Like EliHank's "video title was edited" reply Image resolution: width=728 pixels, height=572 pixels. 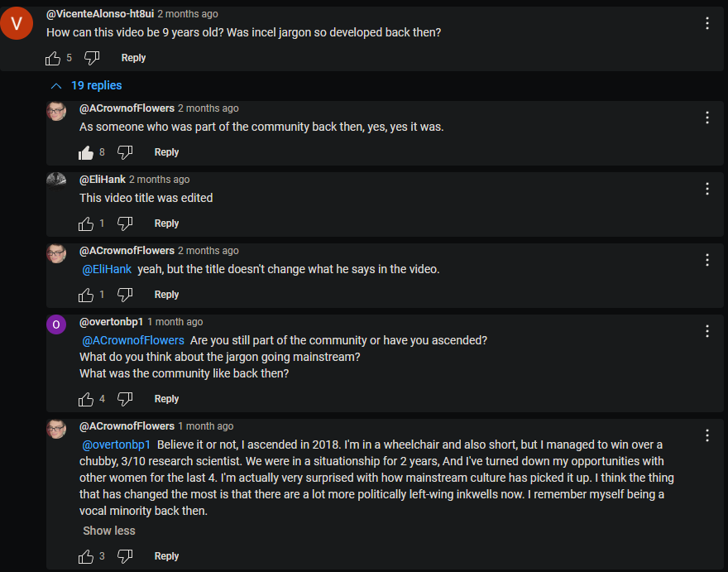[x=86, y=224]
